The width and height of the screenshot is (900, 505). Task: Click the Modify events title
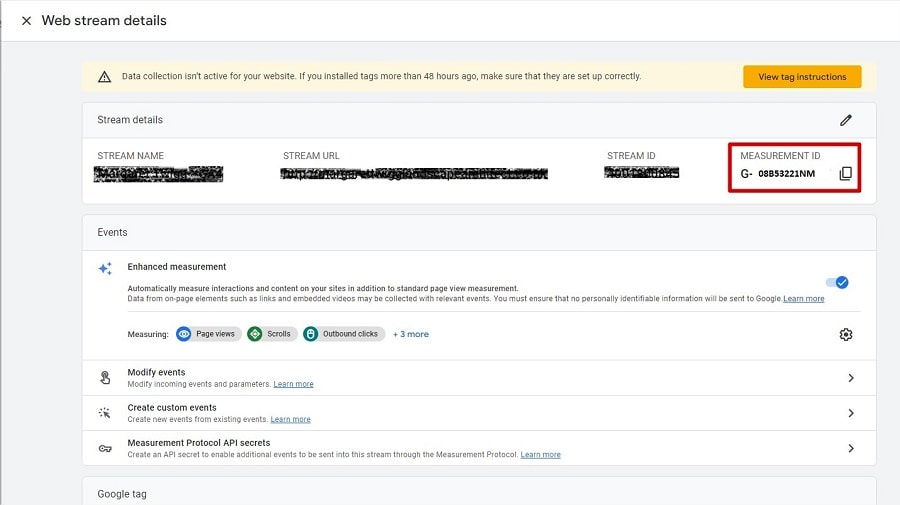pos(156,372)
